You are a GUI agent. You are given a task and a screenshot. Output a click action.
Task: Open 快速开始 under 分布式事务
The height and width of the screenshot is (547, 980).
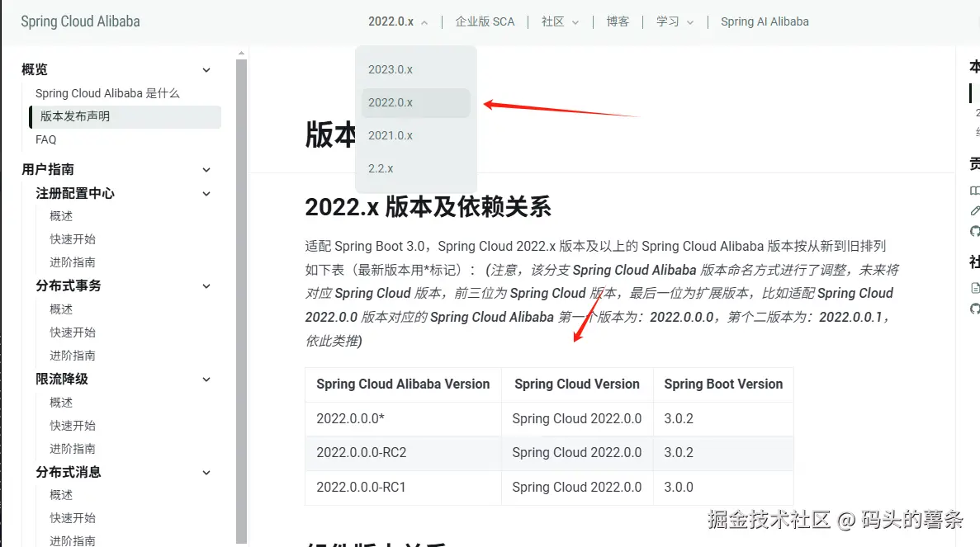(73, 332)
